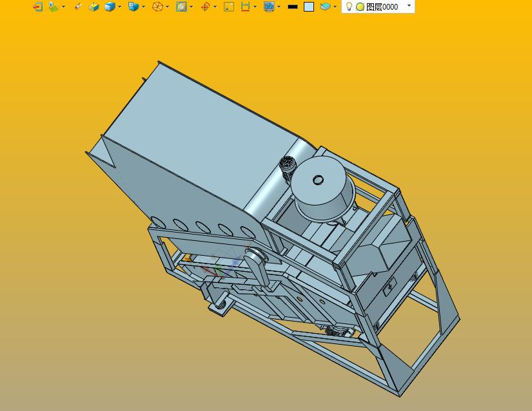Click the exit/return icon with red arrow
The image size is (532, 411).
(x=37, y=7)
